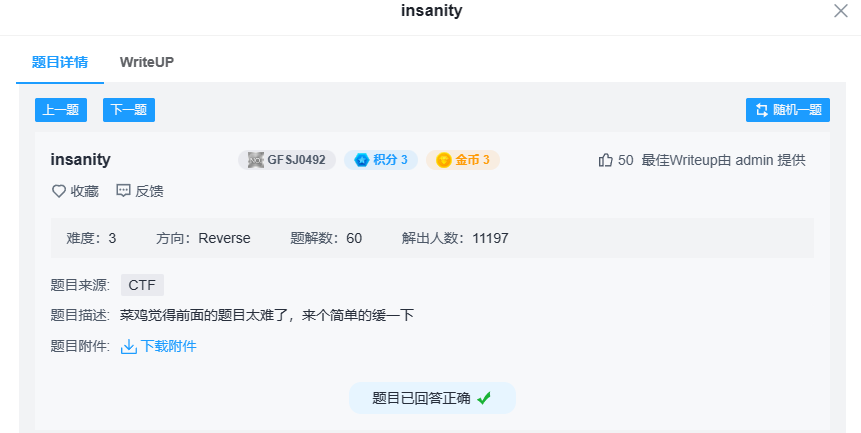Screen dimensions: 861x433
Task: Click the heart favorite icon
Action: [x=58, y=191]
